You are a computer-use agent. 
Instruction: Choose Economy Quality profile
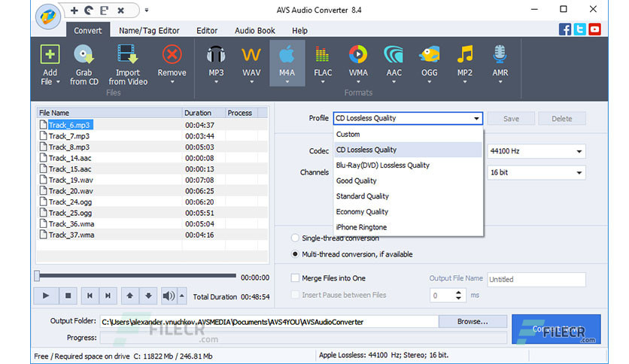408,211
